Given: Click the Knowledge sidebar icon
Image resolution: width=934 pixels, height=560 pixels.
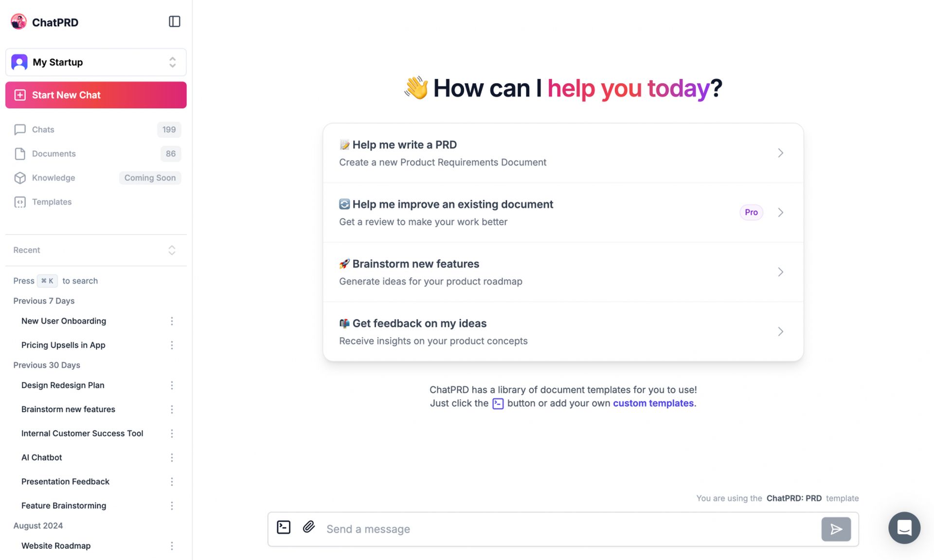Looking at the screenshot, I should click(x=18, y=178).
